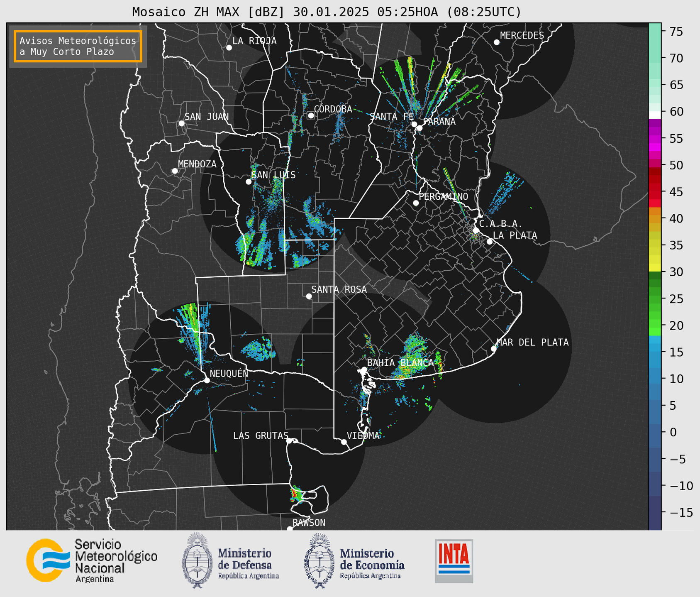
Task: Click the PARANÁ city marker dot
Action: pyautogui.click(x=420, y=128)
